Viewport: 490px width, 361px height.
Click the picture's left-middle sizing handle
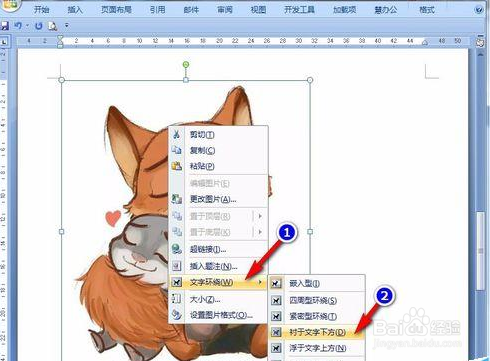click(61, 231)
